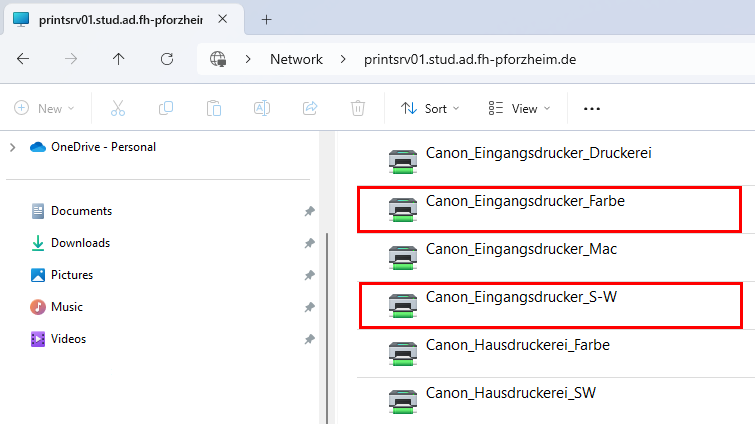Select OneDrive - Personal in sidebar
The height and width of the screenshot is (424, 755).
click(93, 147)
